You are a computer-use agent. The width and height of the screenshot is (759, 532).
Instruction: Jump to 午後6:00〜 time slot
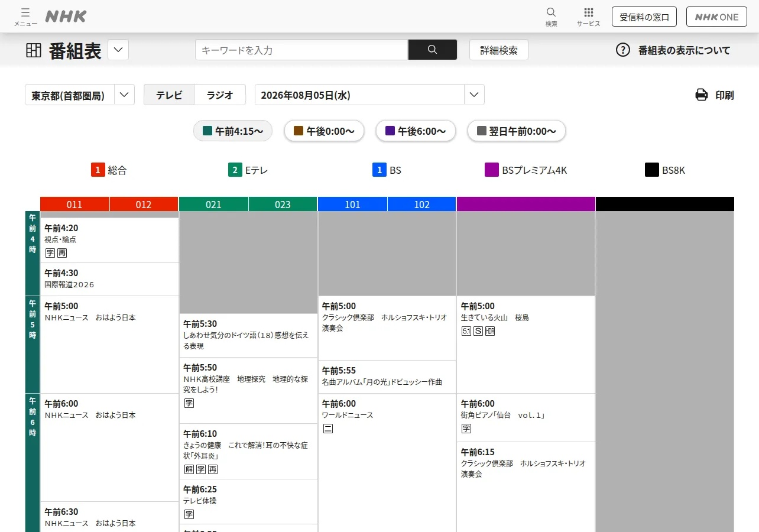pyautogui.click(x=416, y=131)
